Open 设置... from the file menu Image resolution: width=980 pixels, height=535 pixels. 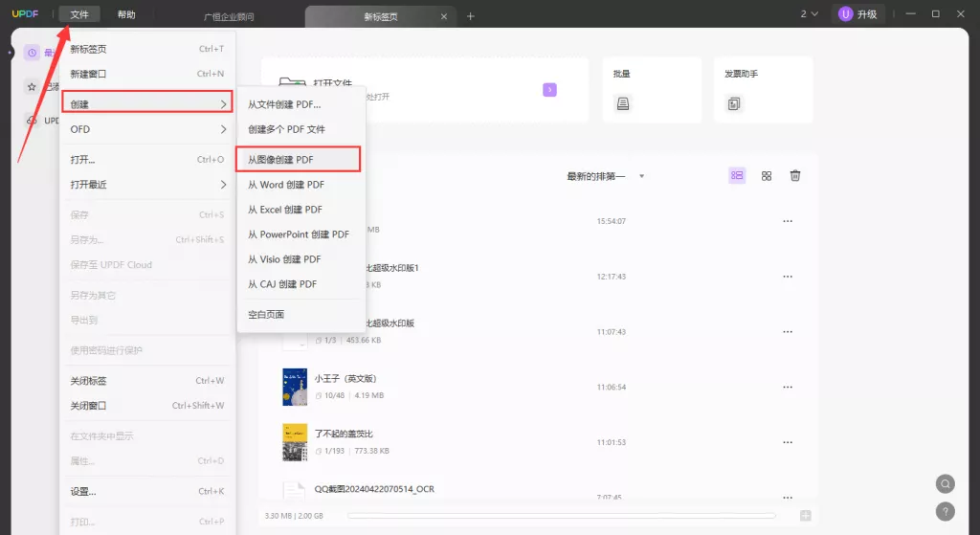pyautogui.click(x=146, y=491)
